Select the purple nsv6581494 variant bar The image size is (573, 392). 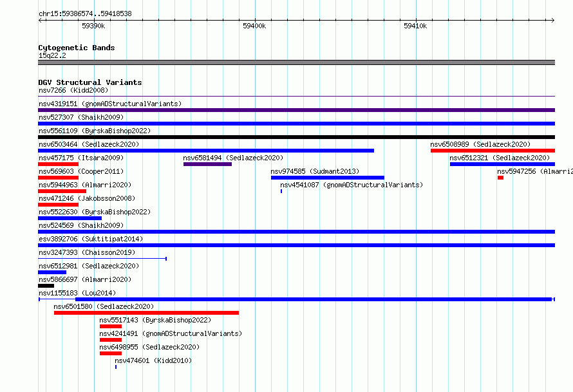coord(207,164)
